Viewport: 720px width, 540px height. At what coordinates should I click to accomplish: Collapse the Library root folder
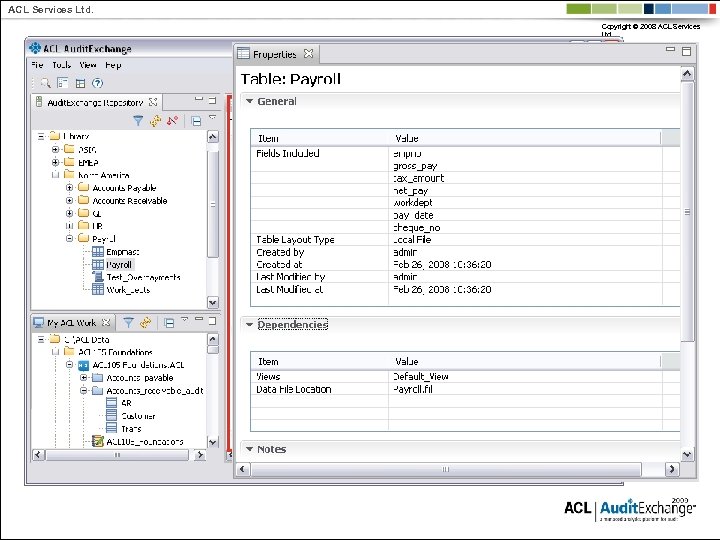(41, 136)
